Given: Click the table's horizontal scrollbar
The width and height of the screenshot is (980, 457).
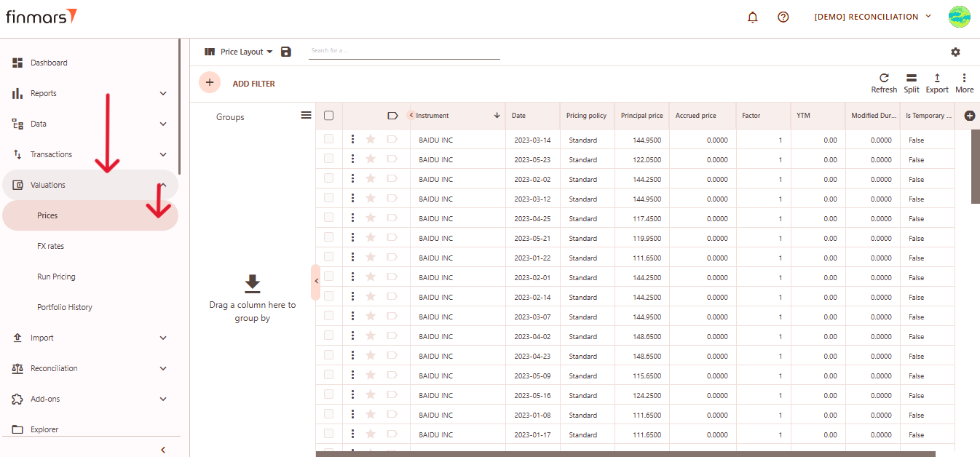Looking at the screenshot, I should [625, 454].
